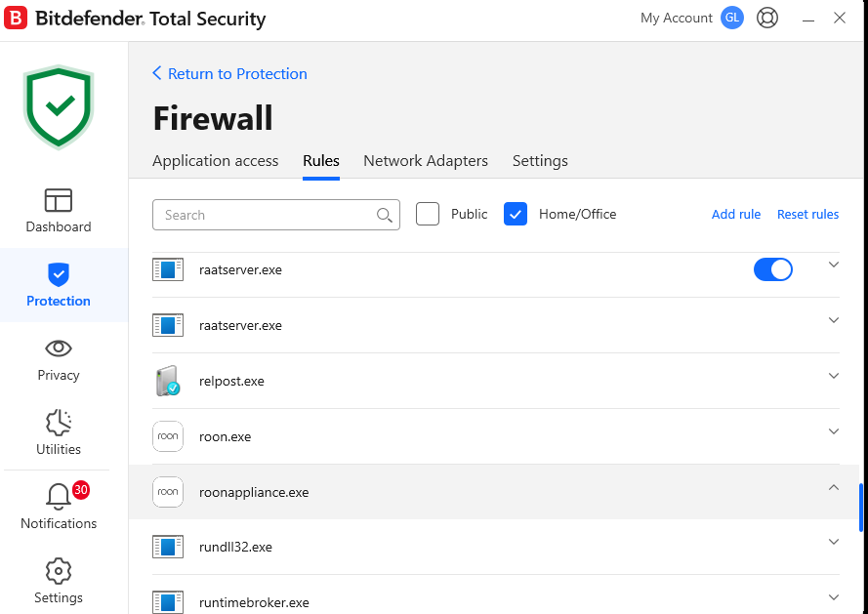Click the Add rule link
The width and height of the screenshot is (868, 614).
coord(735,215)
